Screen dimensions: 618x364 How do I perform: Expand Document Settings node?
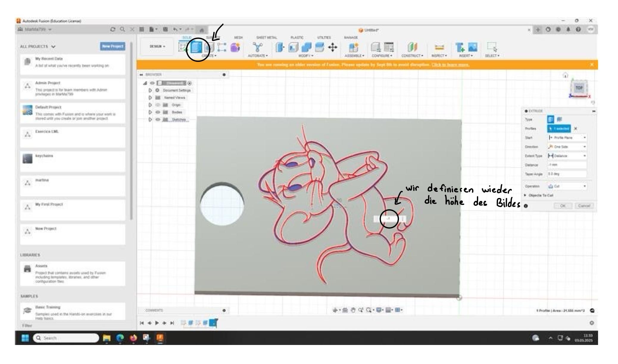151,90
